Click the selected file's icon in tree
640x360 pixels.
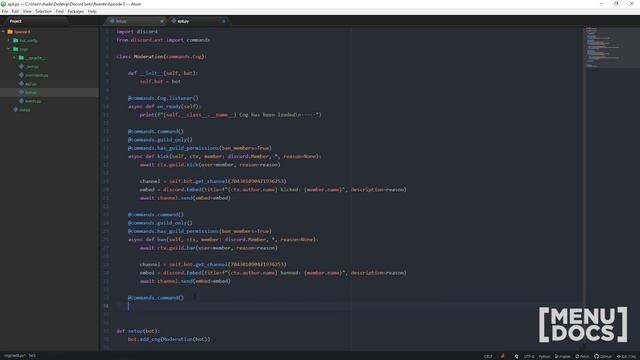(x=22, y=92)
